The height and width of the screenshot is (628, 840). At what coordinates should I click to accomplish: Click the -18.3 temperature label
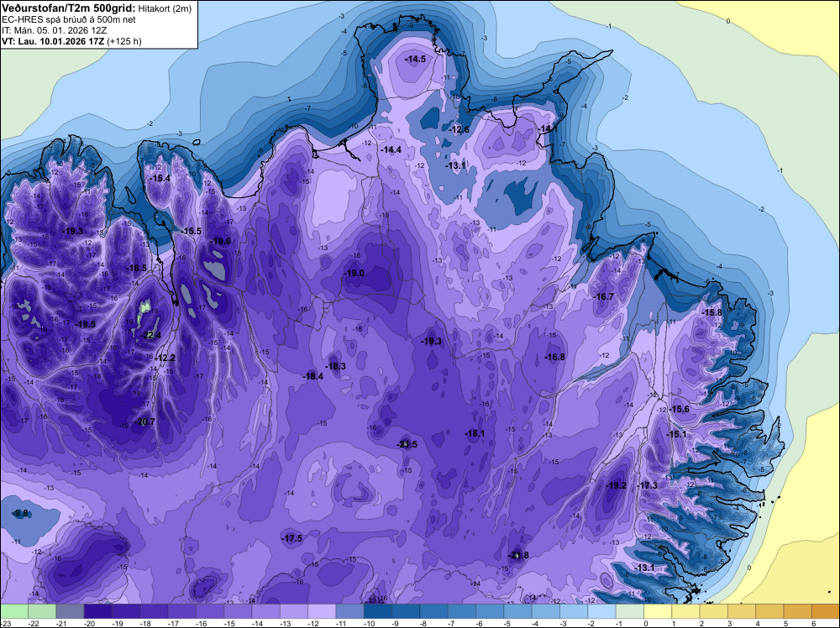(x=335, y=367)
